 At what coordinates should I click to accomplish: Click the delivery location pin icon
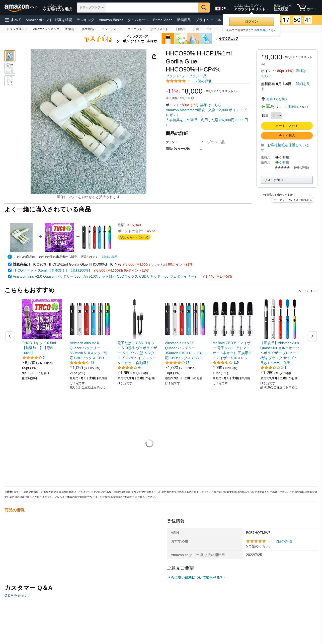44,9
